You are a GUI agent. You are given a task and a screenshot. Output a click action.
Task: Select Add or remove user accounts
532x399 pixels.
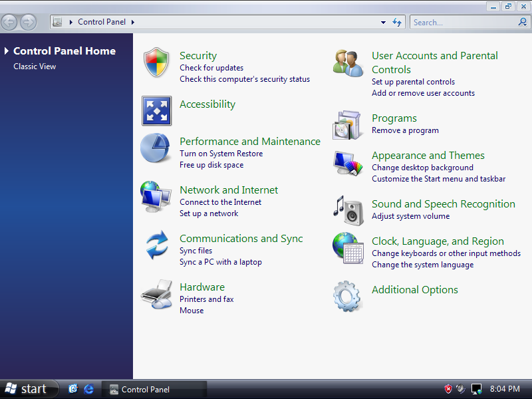[x=423, y=93]
